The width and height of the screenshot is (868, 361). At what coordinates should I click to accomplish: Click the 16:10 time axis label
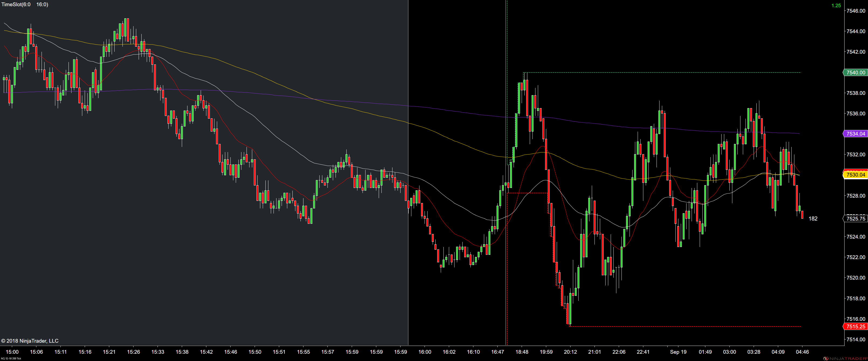473,352
